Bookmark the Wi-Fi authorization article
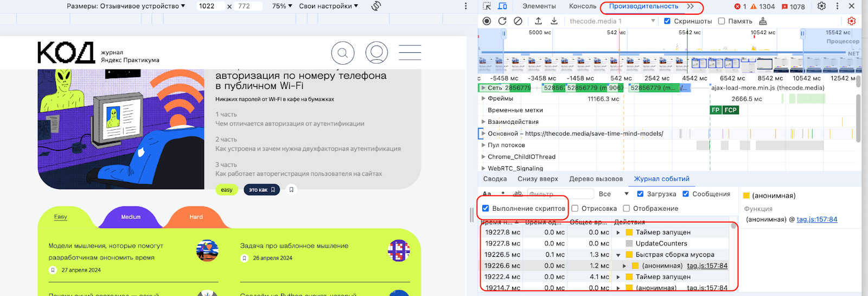 [x=291, y=190]
